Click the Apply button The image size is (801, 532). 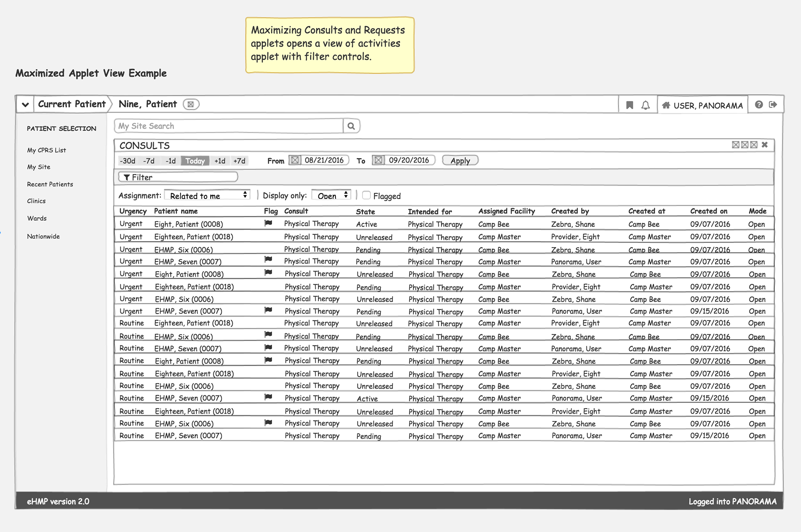(x=460, y=161)
